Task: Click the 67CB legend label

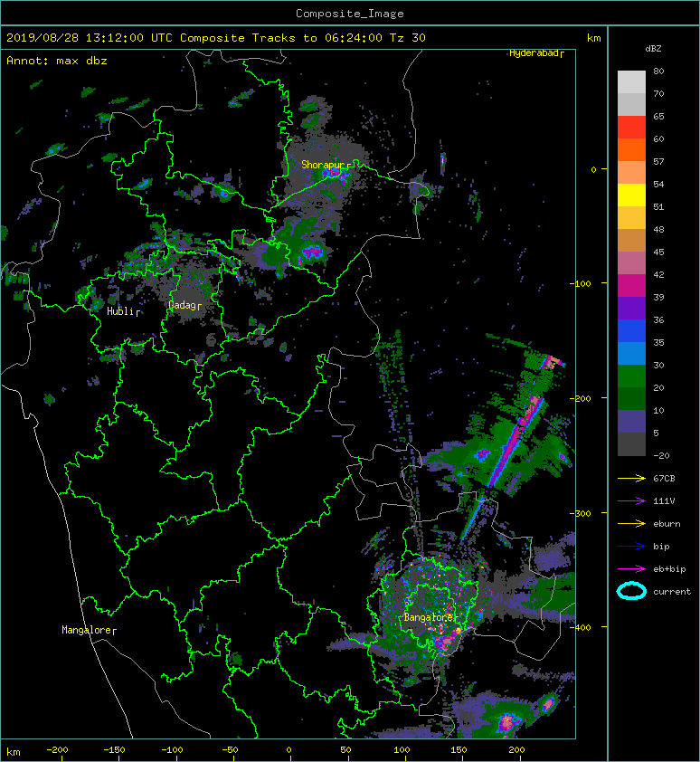Action: (x=664, y=478)
